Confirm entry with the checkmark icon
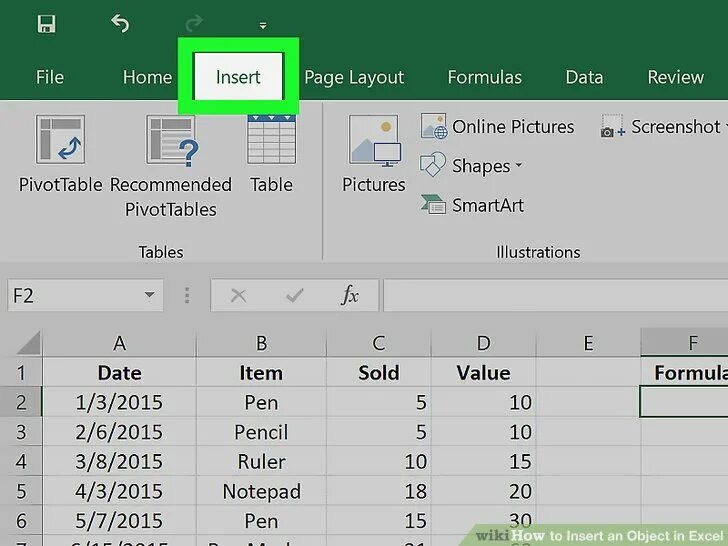The height and width of the screenshot is (546, 728). click(294, 295)
